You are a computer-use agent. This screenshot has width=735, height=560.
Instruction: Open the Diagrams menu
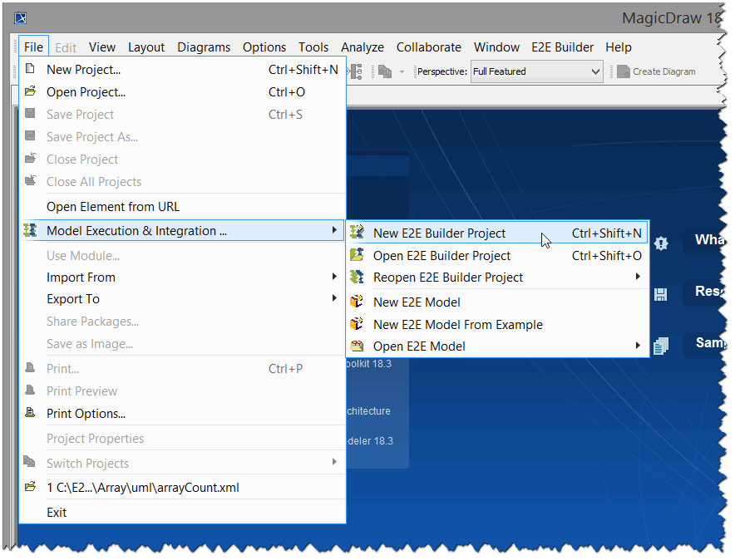pos(204,47)
